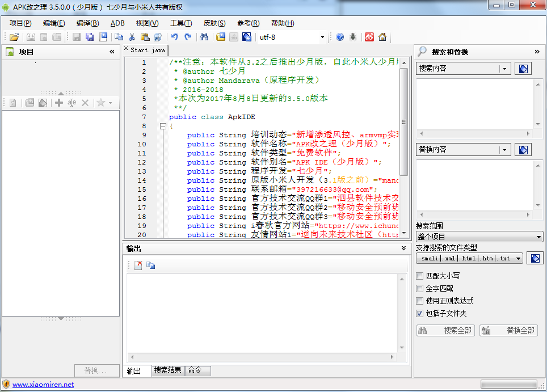Click the 替换全部 button
Image resolution: width=547 pixels, height=392 pixels.
click(508, 330)
